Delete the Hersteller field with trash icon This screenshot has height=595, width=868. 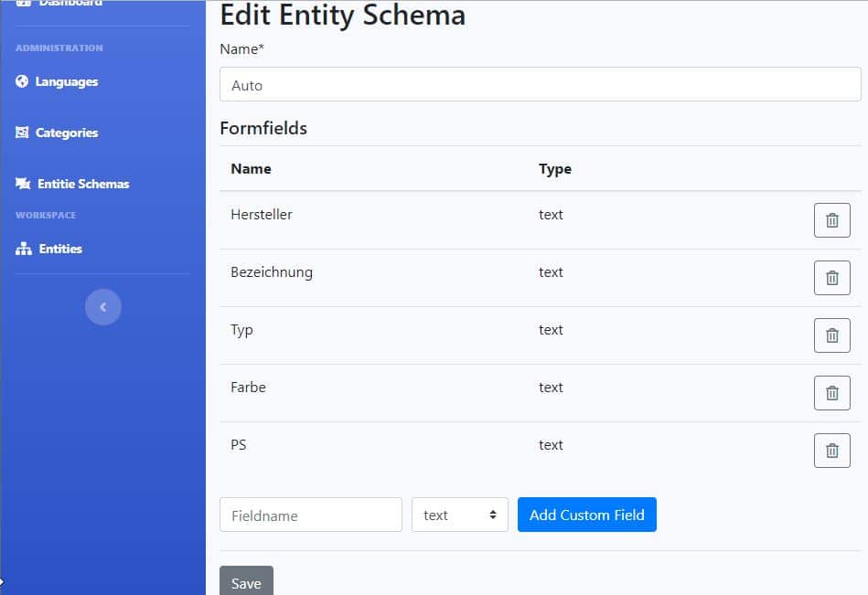pyautogui.click(x=831, y=220)
